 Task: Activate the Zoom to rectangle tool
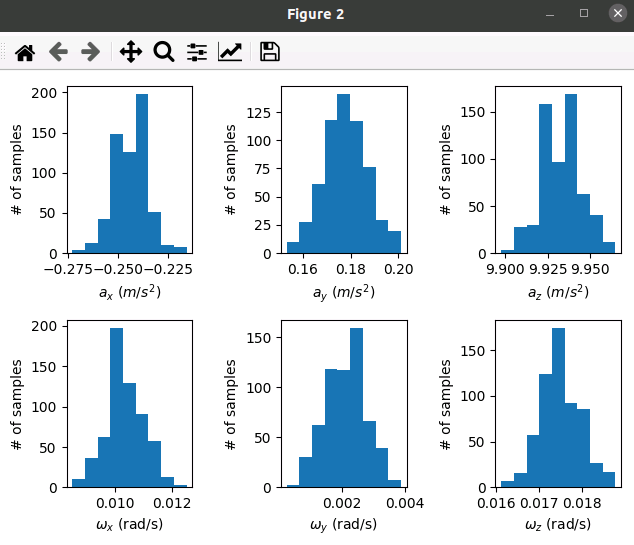coord(164,52)
